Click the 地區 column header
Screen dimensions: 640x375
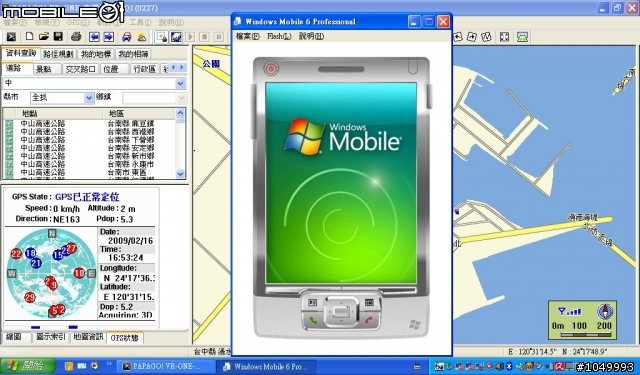(x=139, y=113)
